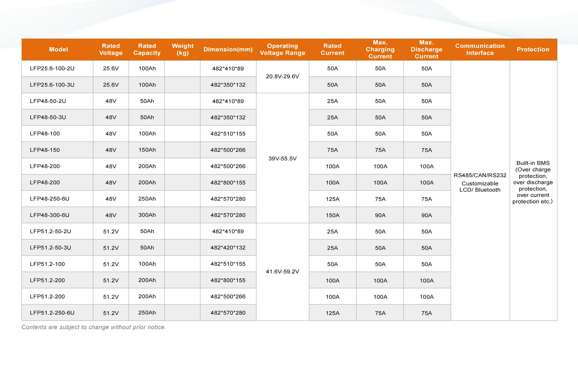Click rated voltage 48V in LFP48-150 row
The width and height of the screenshot is (578, 392).
(x=111, y=150)
